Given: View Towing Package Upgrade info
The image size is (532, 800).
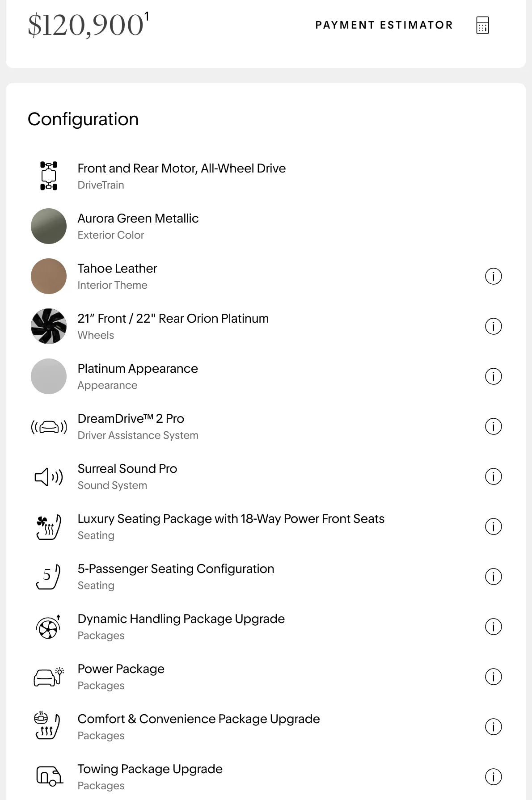Looking at the screenshot, I should [x=493, y=777].
